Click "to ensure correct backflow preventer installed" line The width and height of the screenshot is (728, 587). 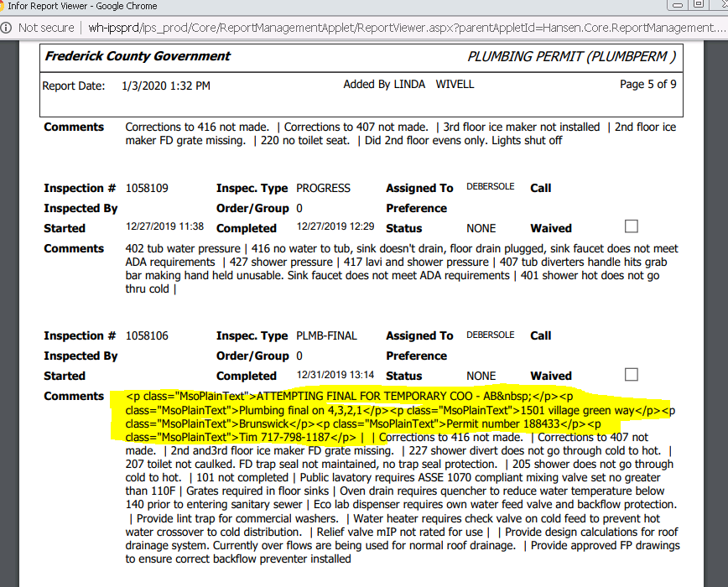[x=238, y=559]
